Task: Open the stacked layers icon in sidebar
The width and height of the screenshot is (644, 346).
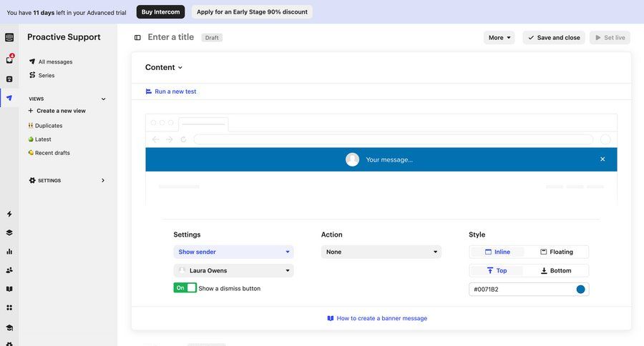Action: pyautogui.click(x=9, y=233)
